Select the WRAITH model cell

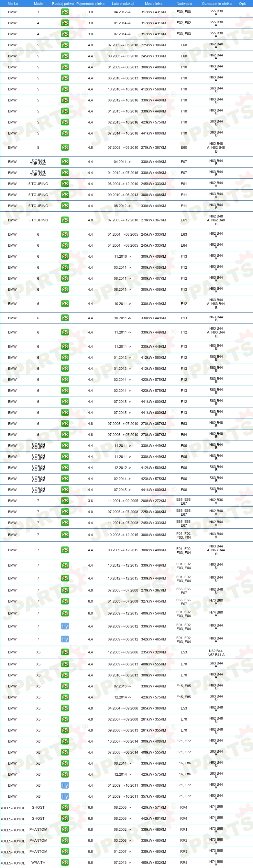tap(38, 862)
